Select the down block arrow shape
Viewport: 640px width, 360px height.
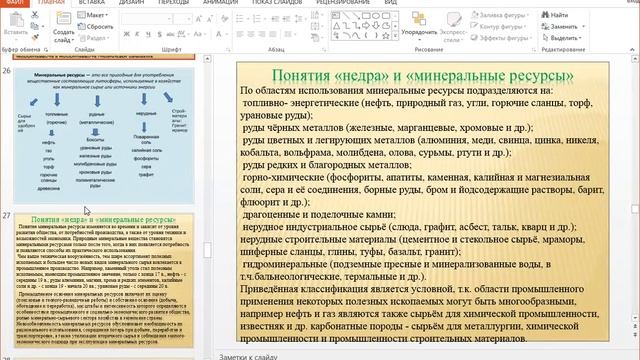click(x=376, y=26)
